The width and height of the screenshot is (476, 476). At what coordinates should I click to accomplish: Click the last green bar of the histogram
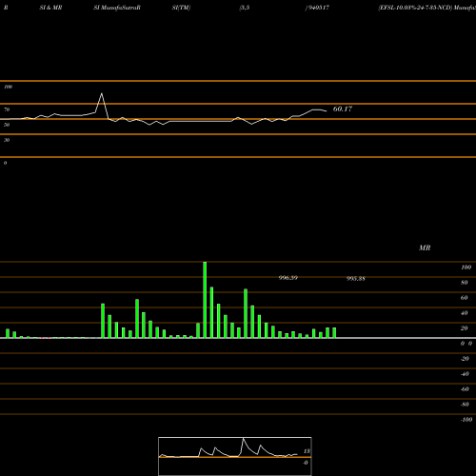coord(334,332)
